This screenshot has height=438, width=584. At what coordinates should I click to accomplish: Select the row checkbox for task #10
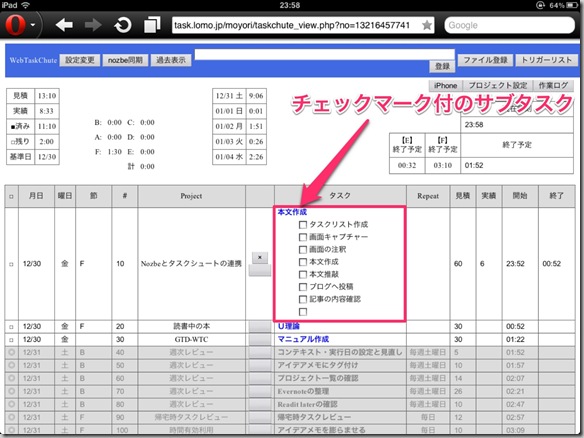(11, 264)
